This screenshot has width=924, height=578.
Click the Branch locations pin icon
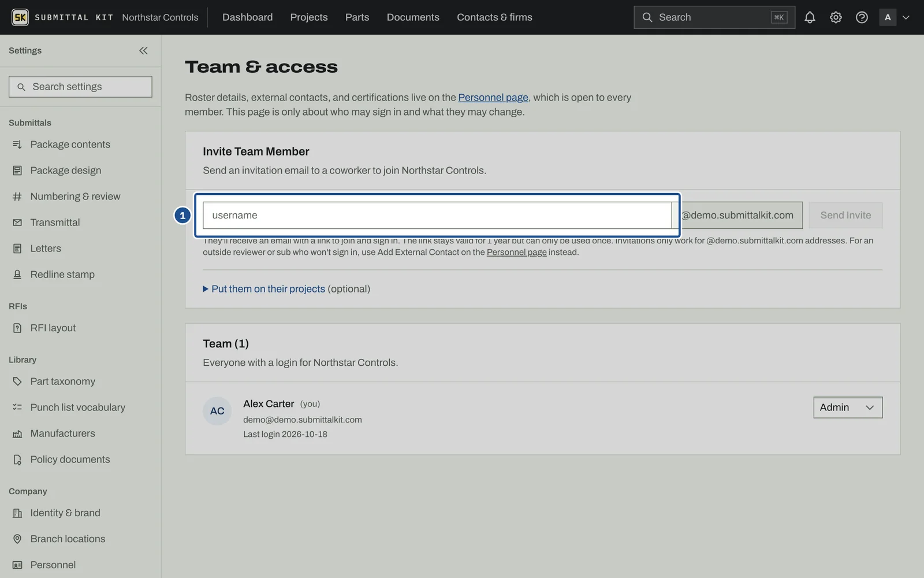pos(17,539)
